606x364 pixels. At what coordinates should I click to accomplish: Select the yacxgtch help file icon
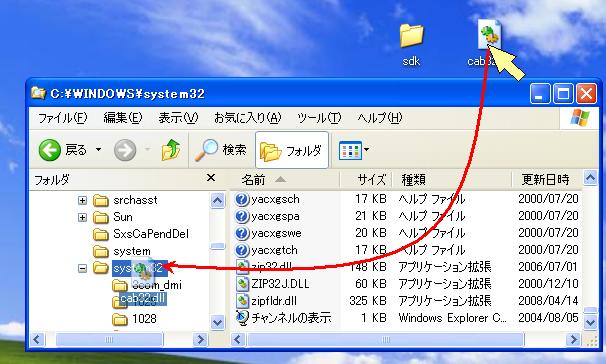[x=242, y=250]
